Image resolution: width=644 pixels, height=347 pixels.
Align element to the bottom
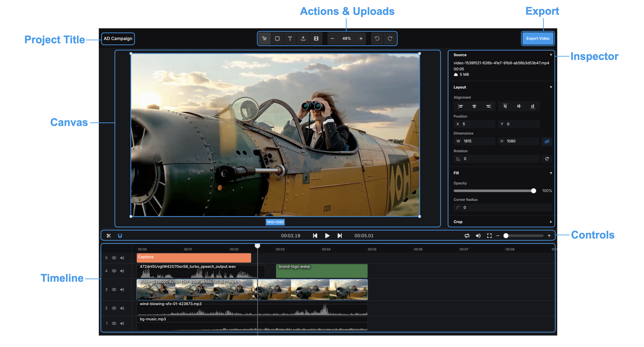[x=533, y=106]
